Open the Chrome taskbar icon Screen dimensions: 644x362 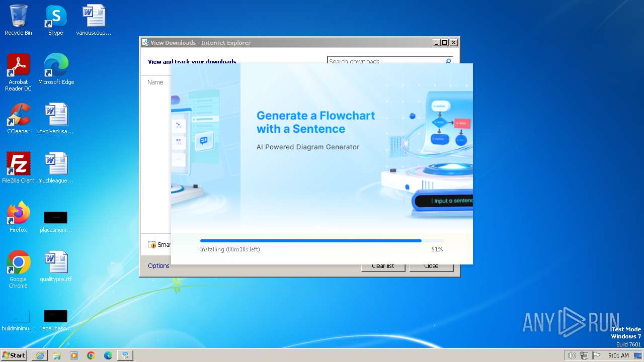click(91, 355)
